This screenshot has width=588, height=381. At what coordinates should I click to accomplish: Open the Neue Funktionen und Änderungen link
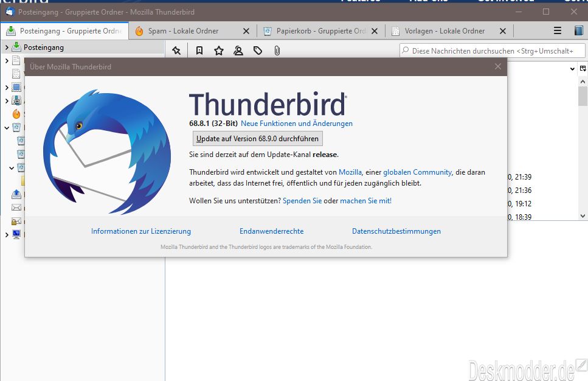[x=297, y=124]
